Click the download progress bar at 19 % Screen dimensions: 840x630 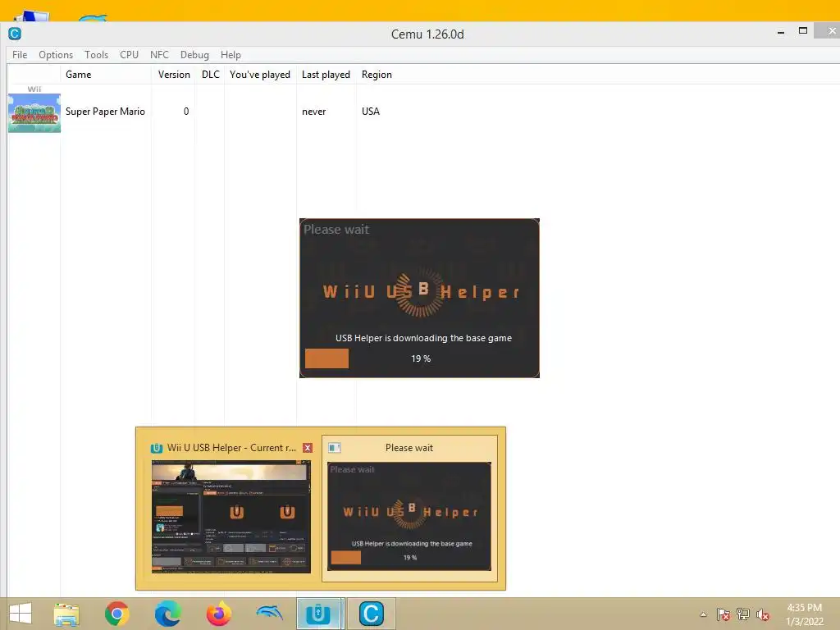click(x=419, y=358)
